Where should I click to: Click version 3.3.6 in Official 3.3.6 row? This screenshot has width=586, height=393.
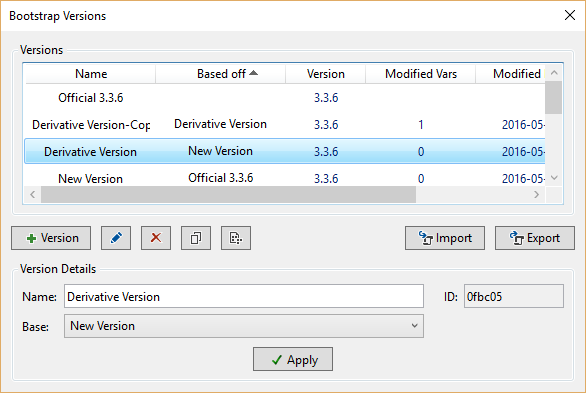click(326, 98)
